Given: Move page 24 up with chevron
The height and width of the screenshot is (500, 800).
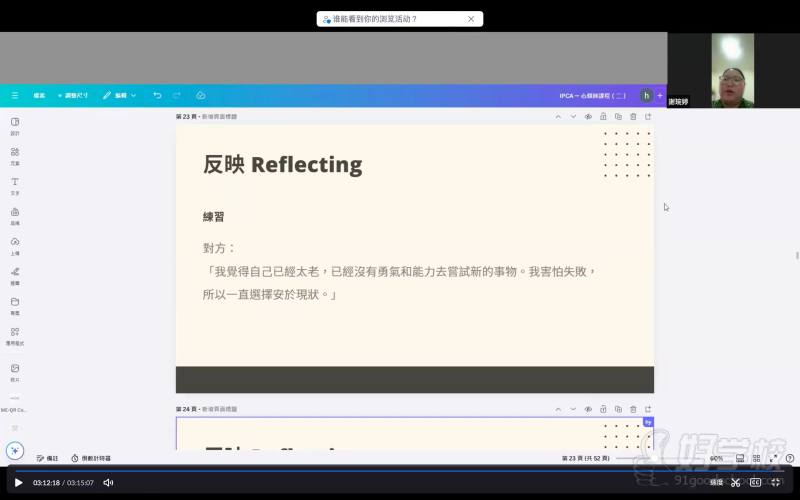Looking at the screenshot, I should tap(558, 409).
